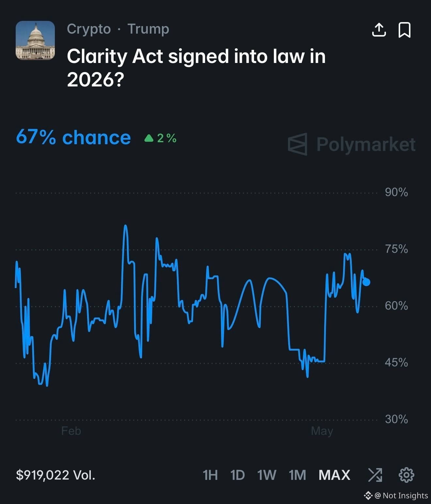Tap the Binance logo near Not Insights
Viewport: 431px width, 504px height.
[x=368, y=496]
